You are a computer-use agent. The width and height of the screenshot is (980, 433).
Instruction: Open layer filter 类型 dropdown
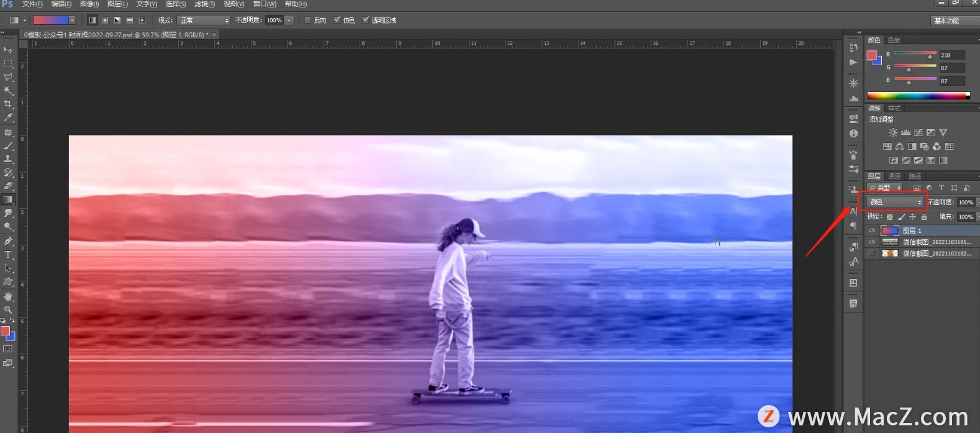(885, 188)
